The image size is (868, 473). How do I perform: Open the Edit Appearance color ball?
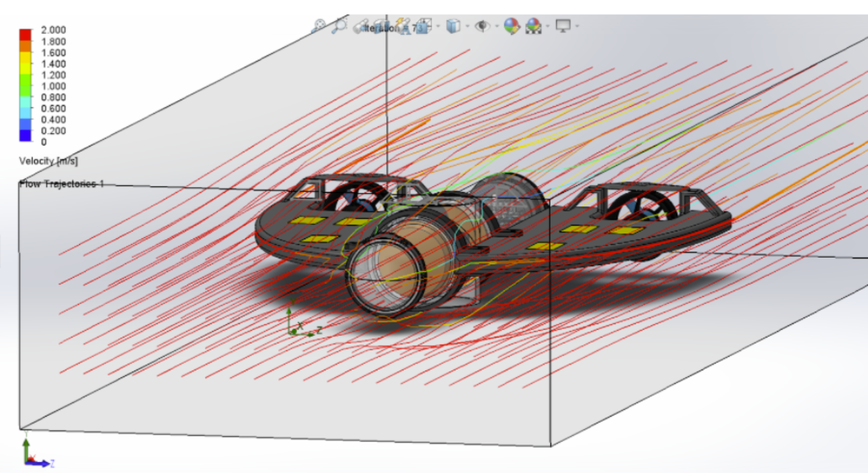click(511, 26)
